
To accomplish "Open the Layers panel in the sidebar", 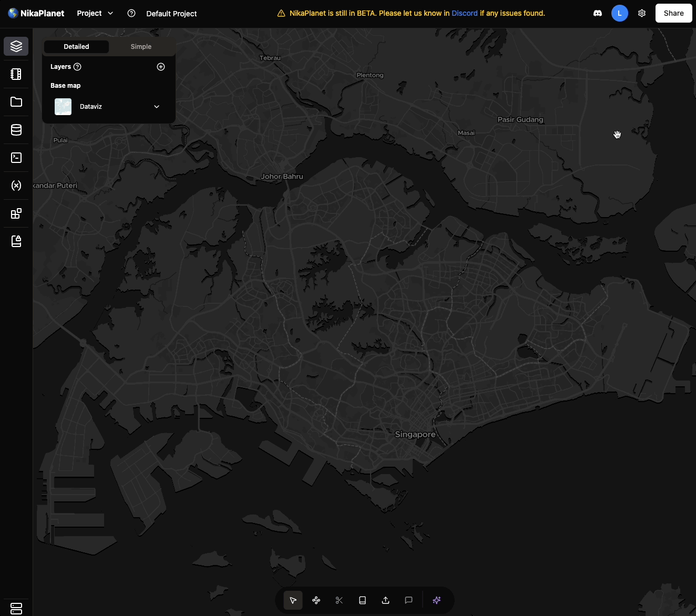I will 16,46.
